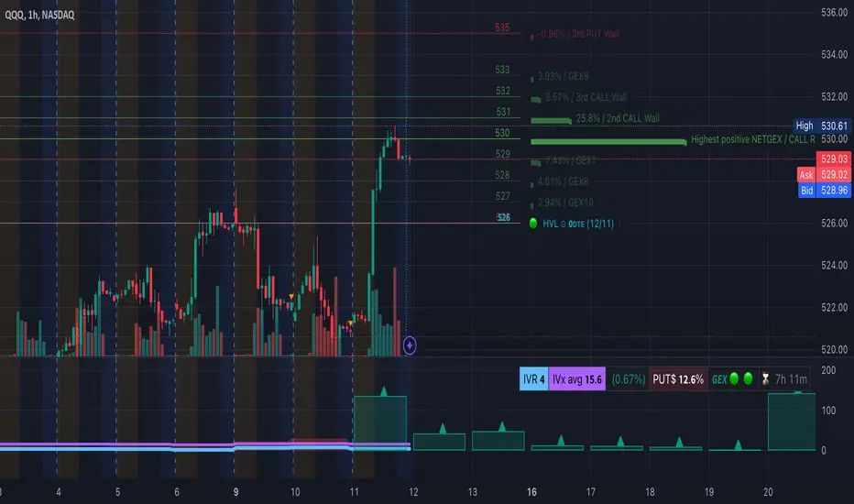Image resolution: width=854 pixels, height=504 pixels.
Task: Click the 200 label on lower pane axis
Action: [x=828, y=370]
